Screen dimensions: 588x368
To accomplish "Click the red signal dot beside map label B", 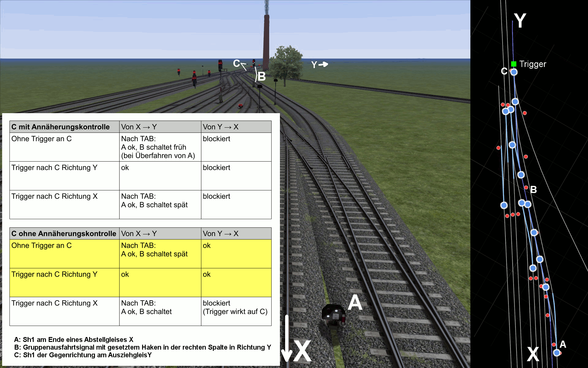I will coord(526,187).
